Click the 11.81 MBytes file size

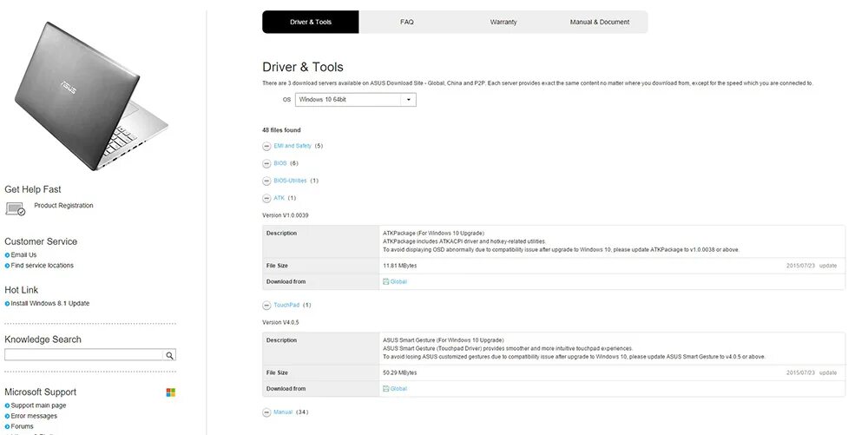[x=399, y=266]
